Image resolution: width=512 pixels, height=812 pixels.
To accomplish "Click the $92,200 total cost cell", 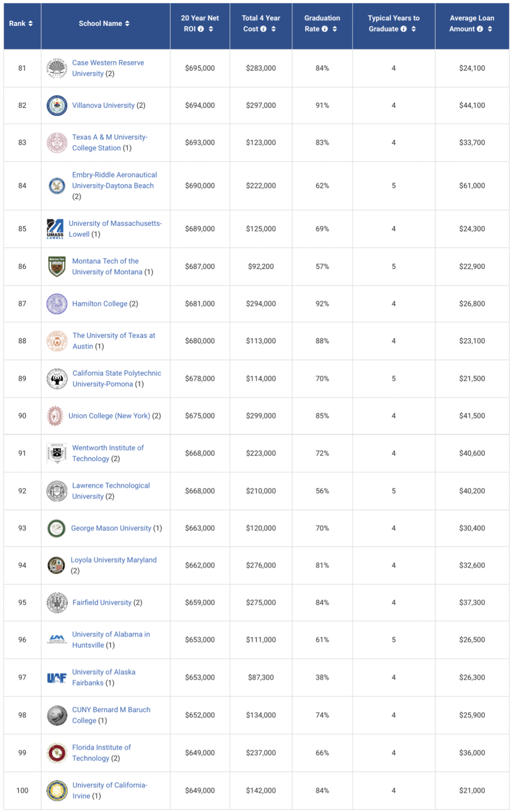I will [x=261, y=266].
